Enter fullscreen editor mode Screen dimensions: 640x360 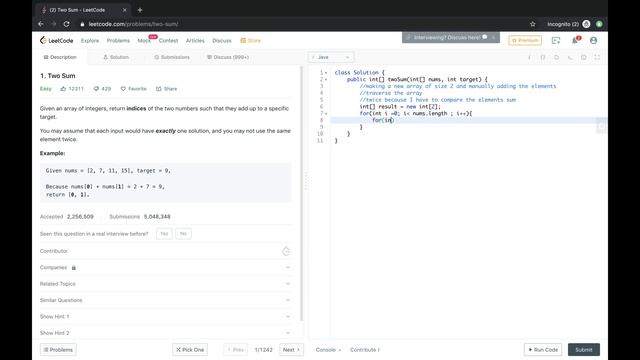(x=597, y=58)
